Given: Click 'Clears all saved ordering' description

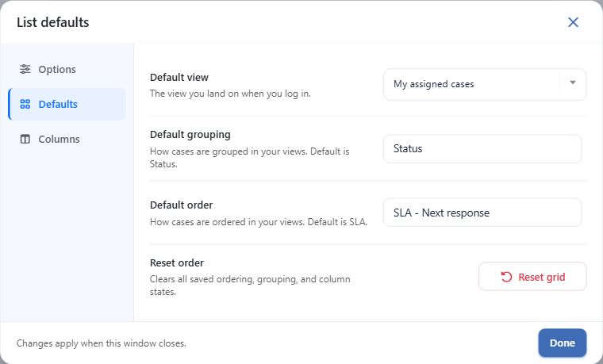Looking at the screenshot, I should [x=250, y=285].
